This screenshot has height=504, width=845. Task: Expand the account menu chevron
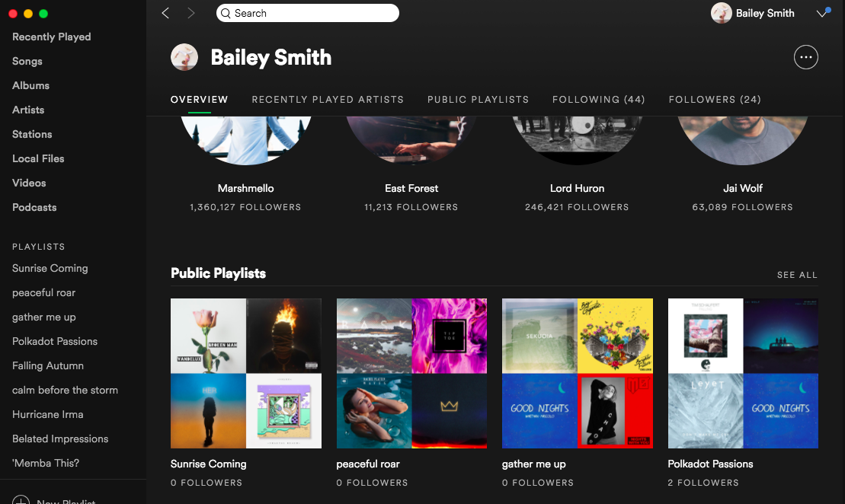pos(822,13)
